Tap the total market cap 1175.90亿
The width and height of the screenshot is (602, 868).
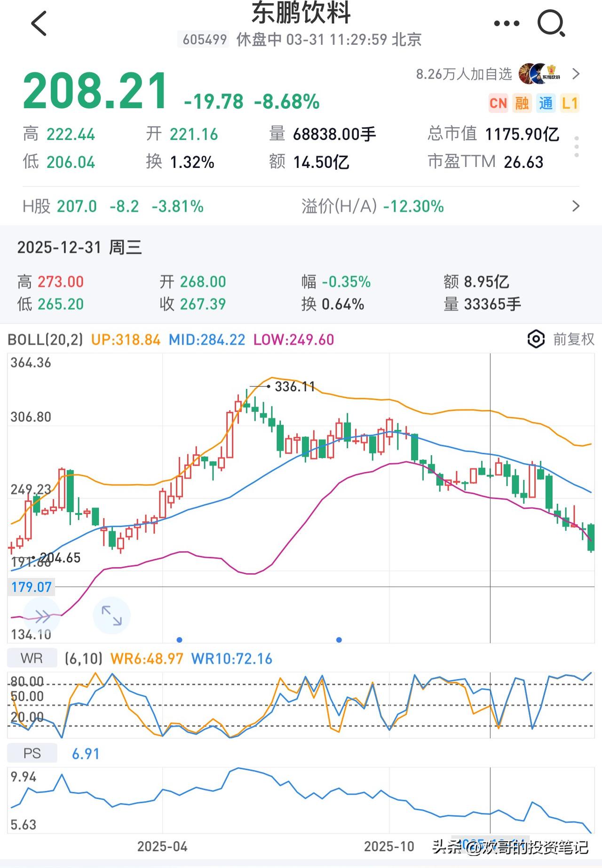pyautogui.click(x=522, y=134)
